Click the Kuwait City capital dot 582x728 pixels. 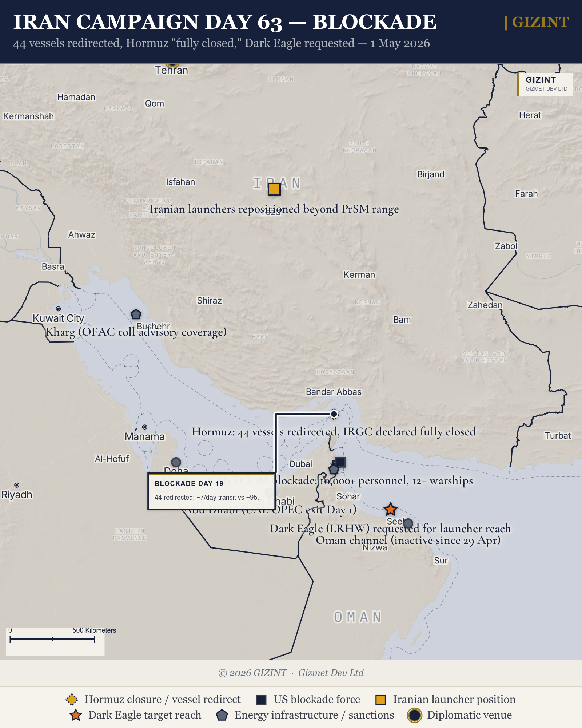click(58, 309)
